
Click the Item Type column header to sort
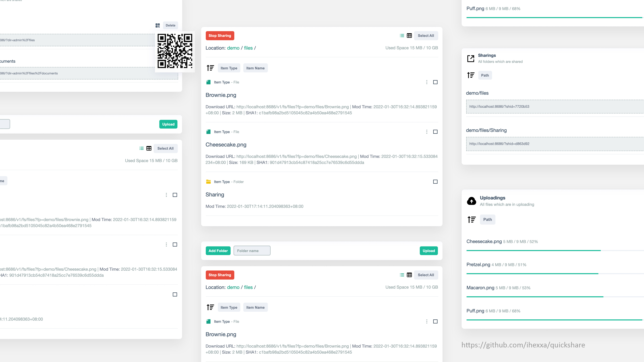229,68
